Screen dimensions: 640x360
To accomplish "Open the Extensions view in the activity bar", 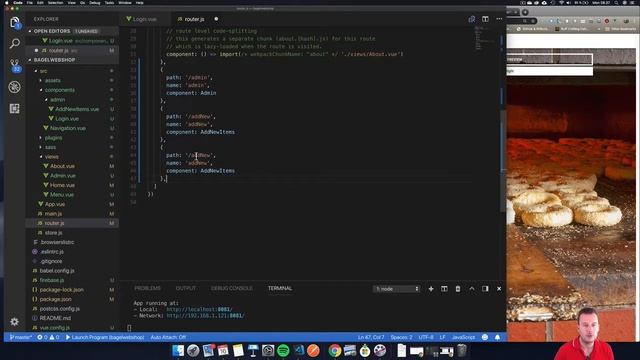I will pos(15,109).
